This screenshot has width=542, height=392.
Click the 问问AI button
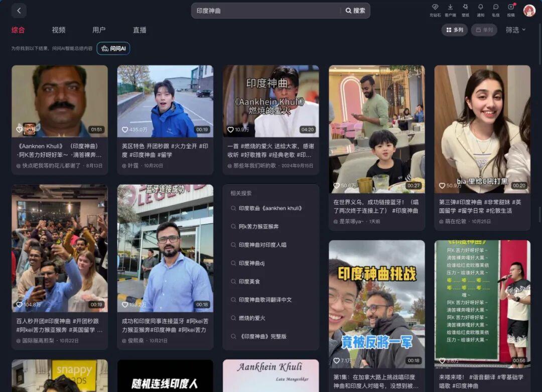click(113, 48)
